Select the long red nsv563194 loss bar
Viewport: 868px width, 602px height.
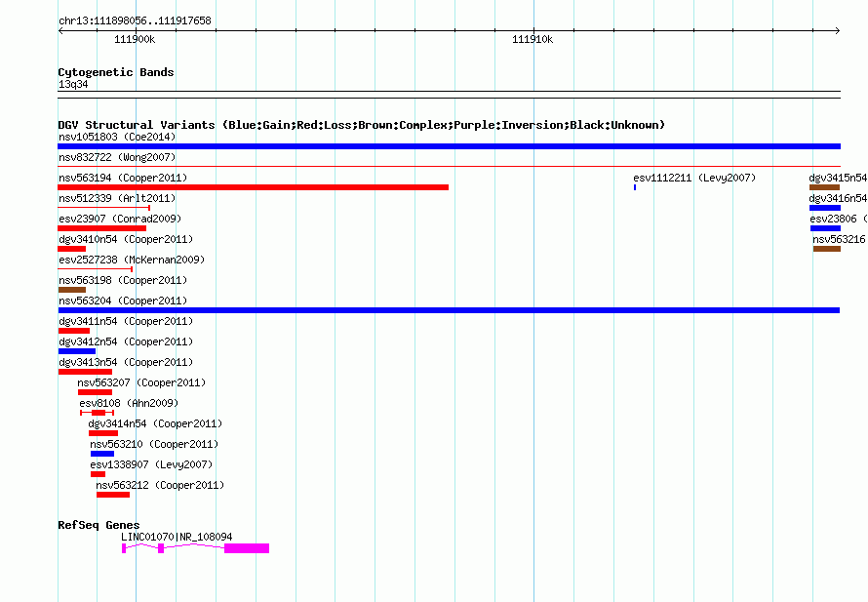(253, 187)
